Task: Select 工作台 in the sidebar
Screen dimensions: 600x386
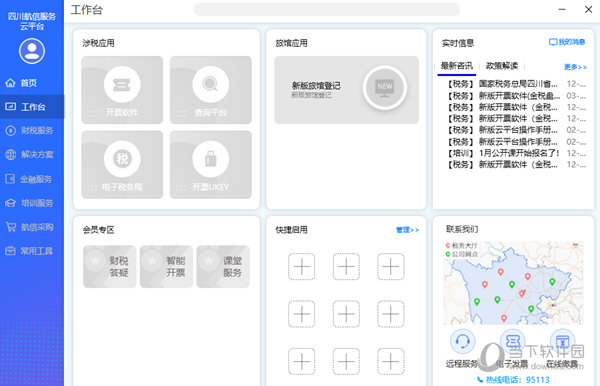Action: point(32,107)
